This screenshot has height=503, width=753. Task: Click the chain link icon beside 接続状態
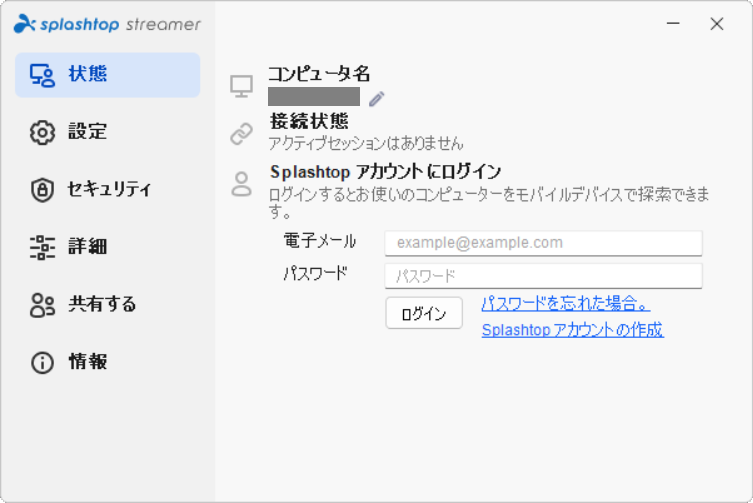tap(241, 134)
